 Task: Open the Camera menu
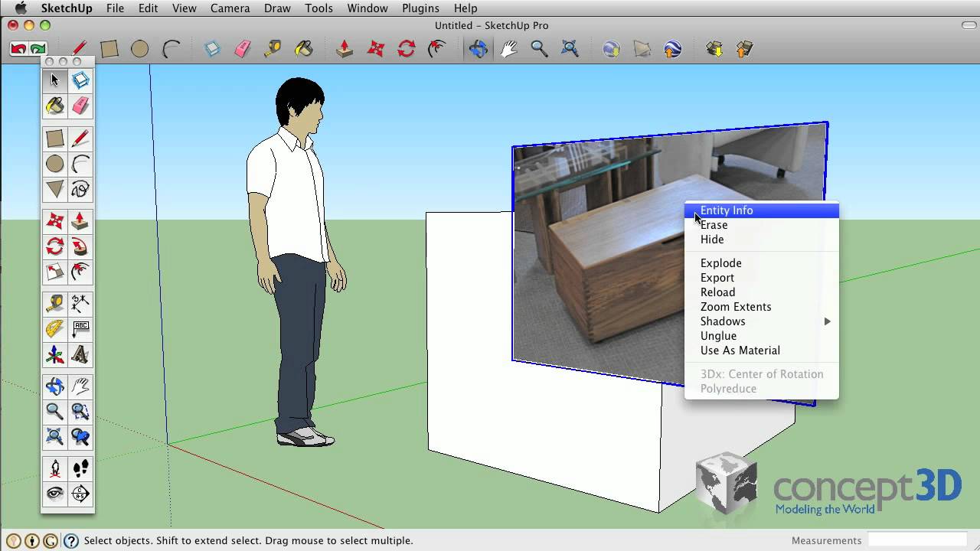pos(230,8)
